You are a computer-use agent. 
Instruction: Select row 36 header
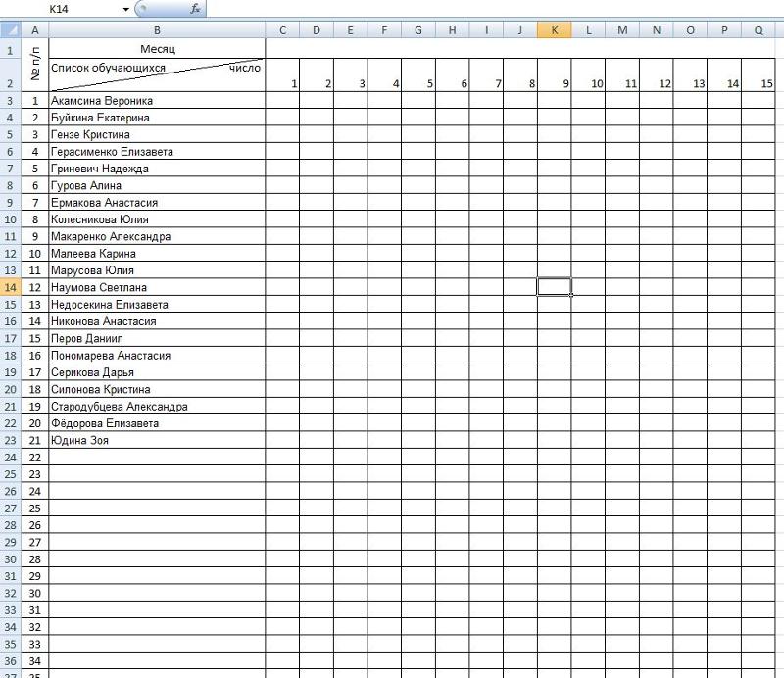[11, 661]
